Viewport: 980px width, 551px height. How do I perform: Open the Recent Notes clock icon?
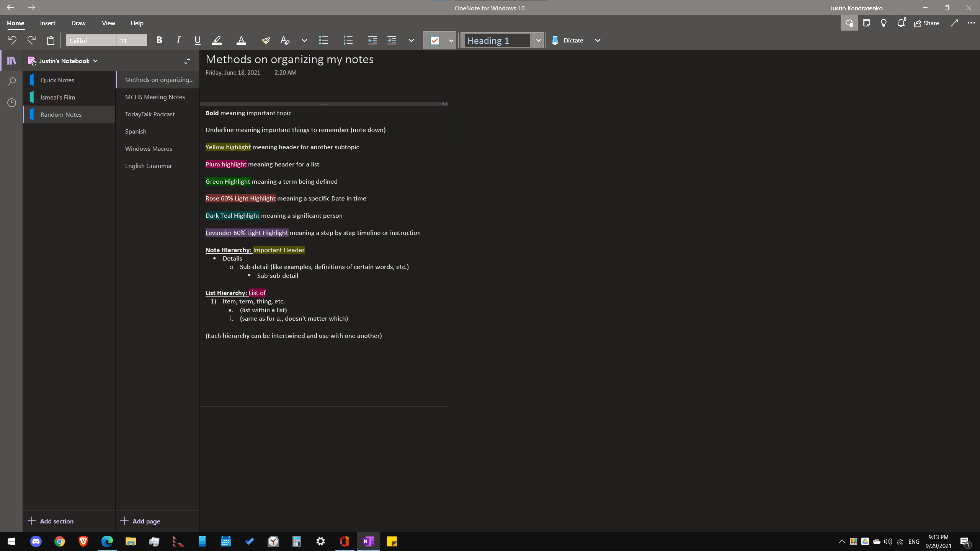[11, 103]
